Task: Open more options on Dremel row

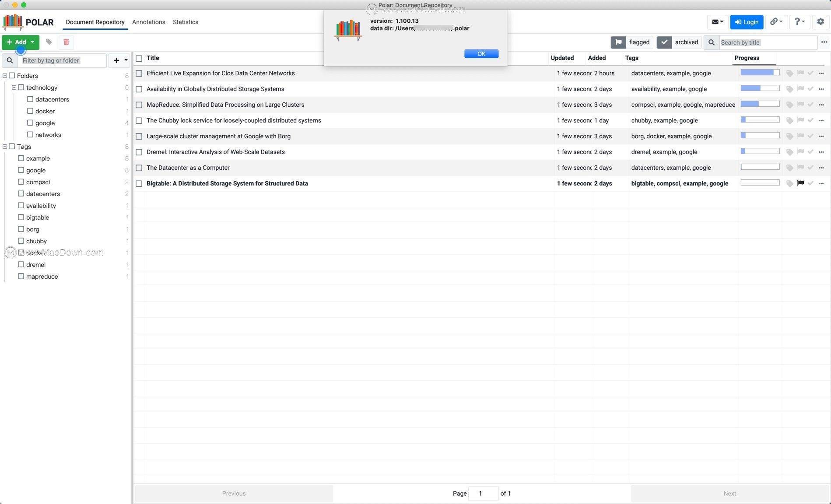Action: click(821, 152)
